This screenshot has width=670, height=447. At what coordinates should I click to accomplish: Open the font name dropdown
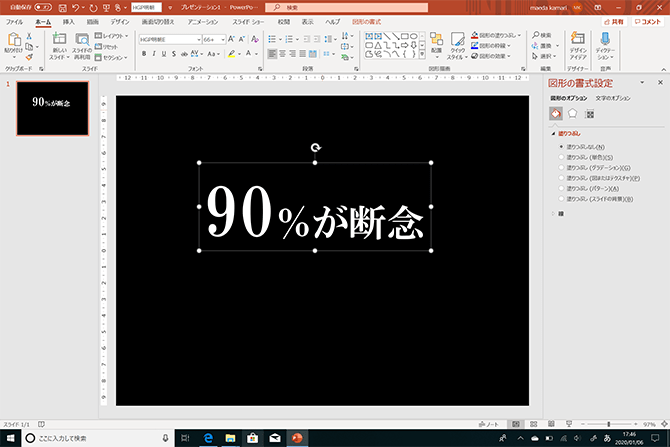199,39
